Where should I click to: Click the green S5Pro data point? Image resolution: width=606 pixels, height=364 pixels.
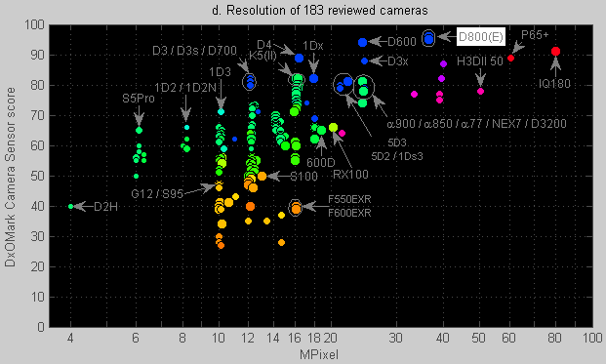tap(140, 130)
